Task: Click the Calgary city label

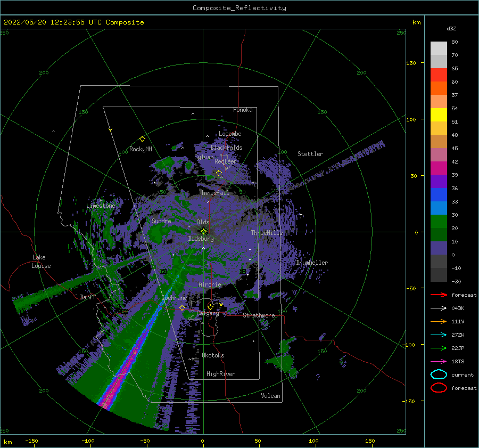Action: coord(208,313)
